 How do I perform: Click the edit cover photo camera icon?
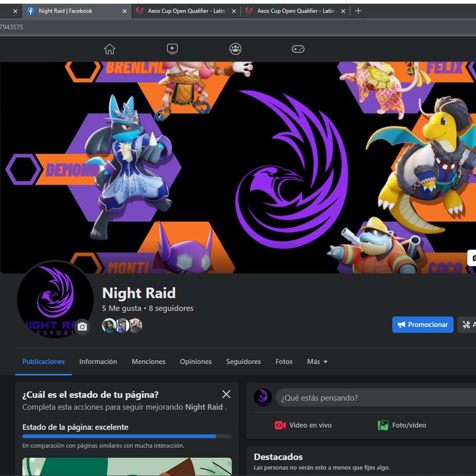472,258
